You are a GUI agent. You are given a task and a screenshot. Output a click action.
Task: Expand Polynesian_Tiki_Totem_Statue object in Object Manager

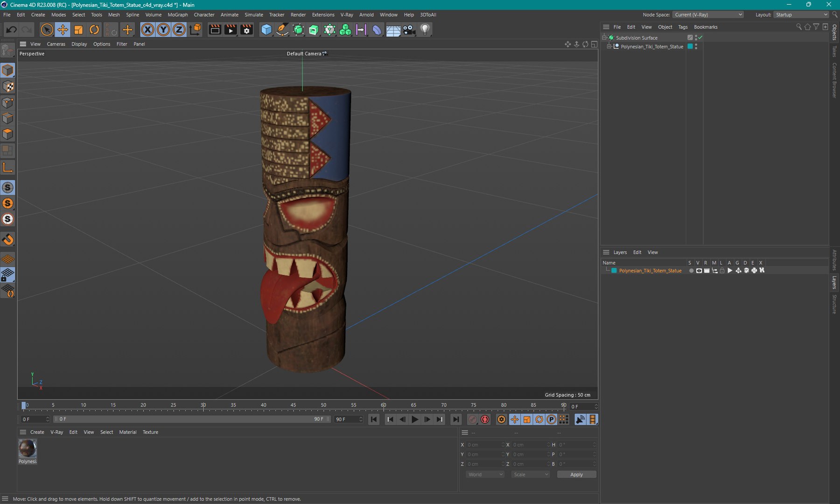609,47
